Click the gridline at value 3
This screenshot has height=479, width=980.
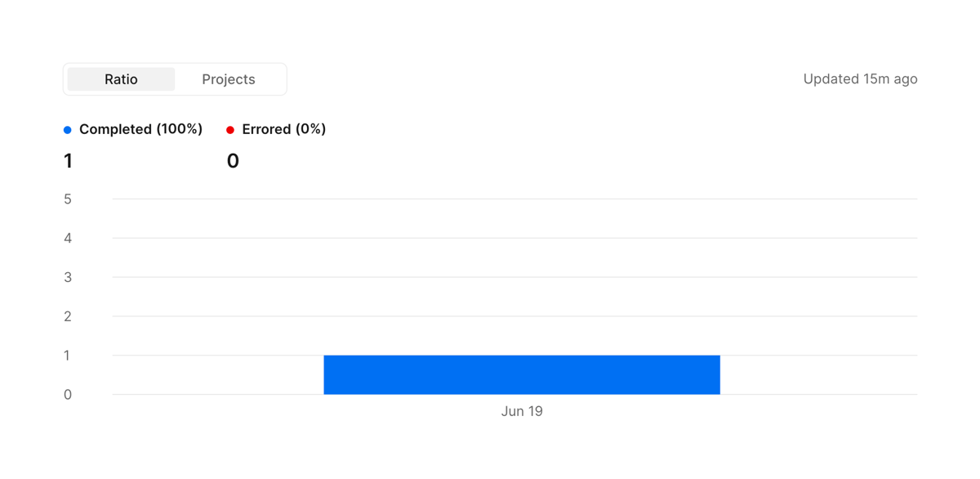(514, 277)
